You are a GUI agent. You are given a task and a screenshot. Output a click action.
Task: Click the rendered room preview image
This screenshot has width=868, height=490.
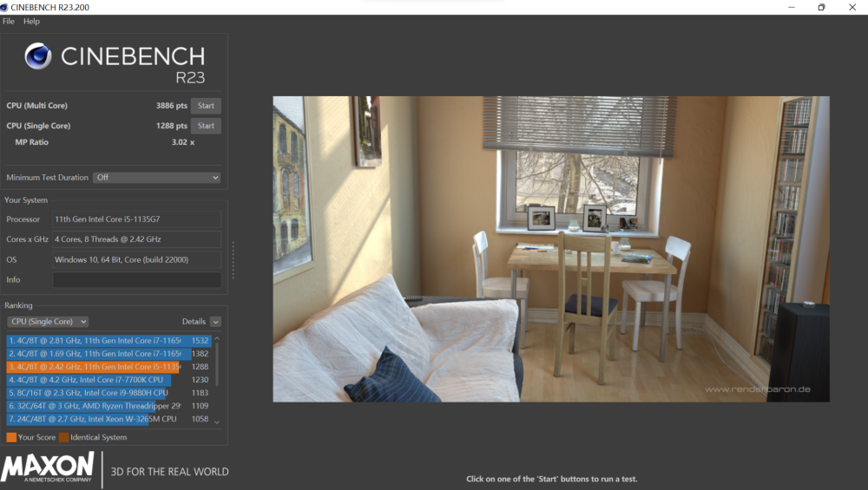[x=551, y=249]
